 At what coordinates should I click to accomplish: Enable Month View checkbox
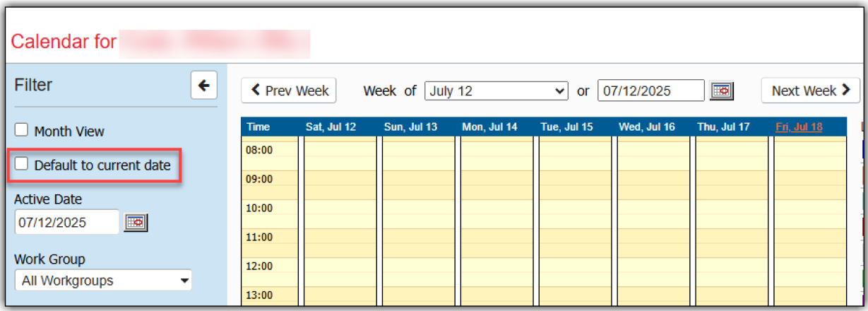tap(22, 130)
